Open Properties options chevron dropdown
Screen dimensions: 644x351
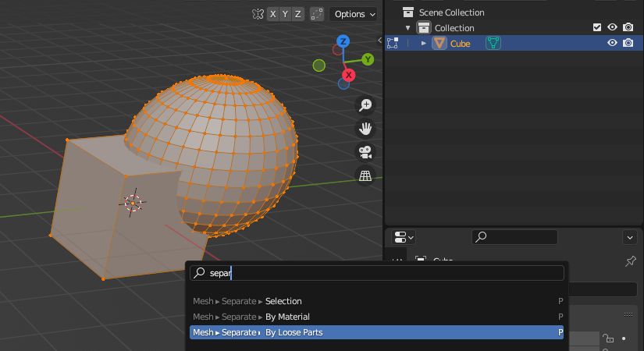coord(630,237)
